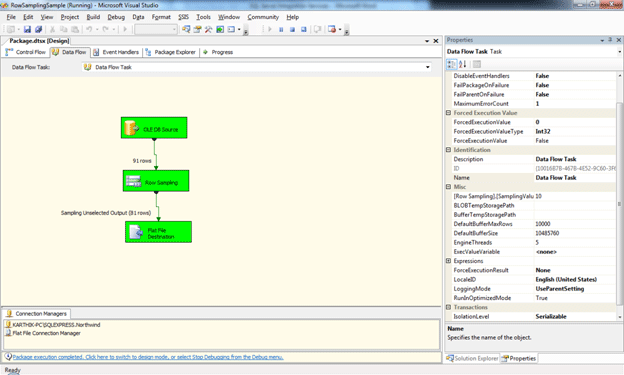This screenshot has width=624, height=375.
Task: Click the Sampling Unselected Output path label
Action: tap(106, 213)
